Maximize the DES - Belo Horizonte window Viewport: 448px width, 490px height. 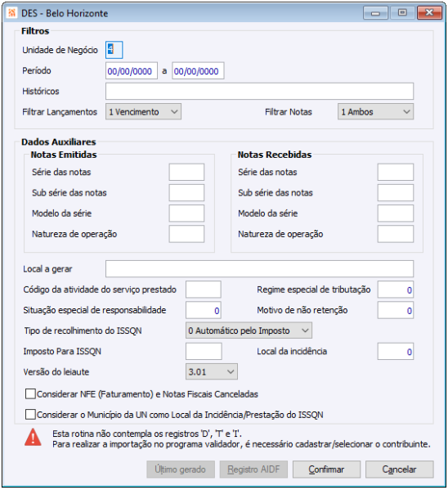[x=402, y=13]
